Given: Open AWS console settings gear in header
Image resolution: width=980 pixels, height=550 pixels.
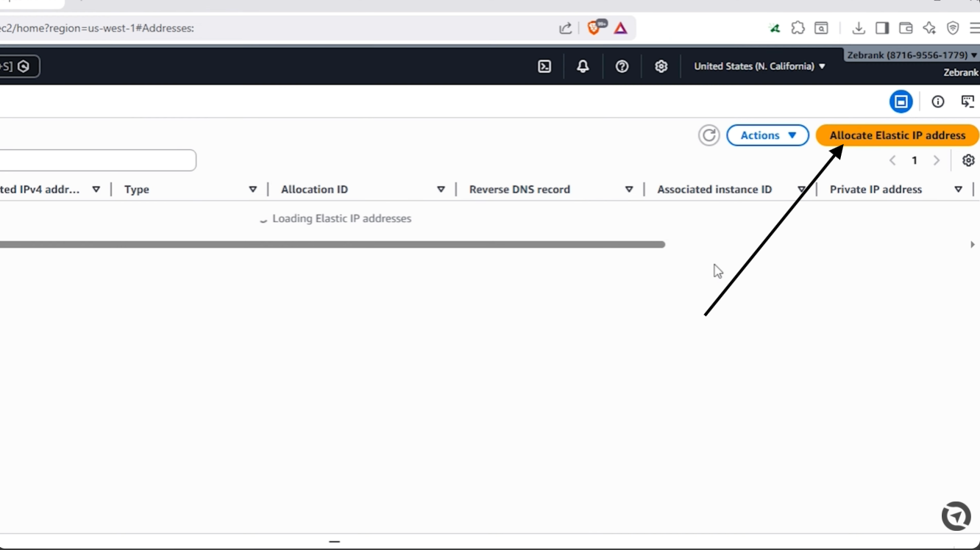Looking at the screenshot, I should pos(661,66).
